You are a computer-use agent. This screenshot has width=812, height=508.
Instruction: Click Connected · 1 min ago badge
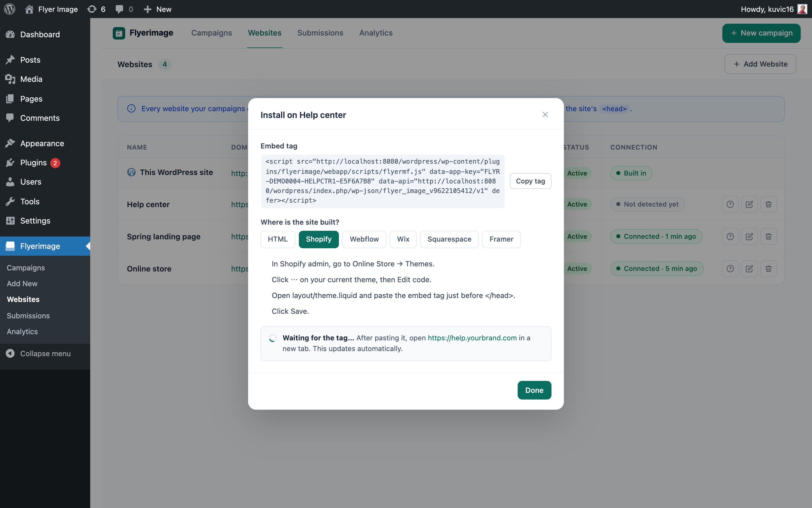coord(656,237)
